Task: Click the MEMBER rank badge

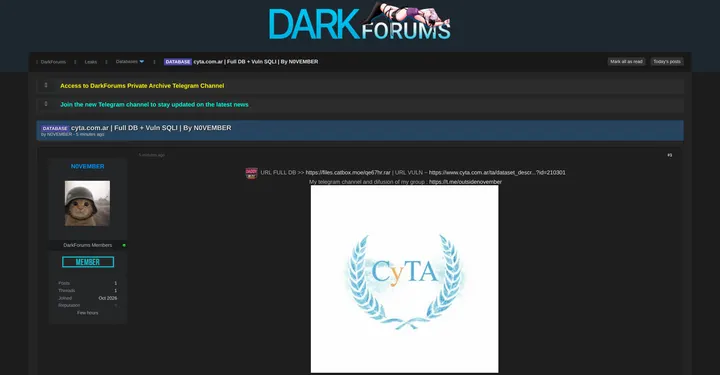Action: [x=88, y=262]
